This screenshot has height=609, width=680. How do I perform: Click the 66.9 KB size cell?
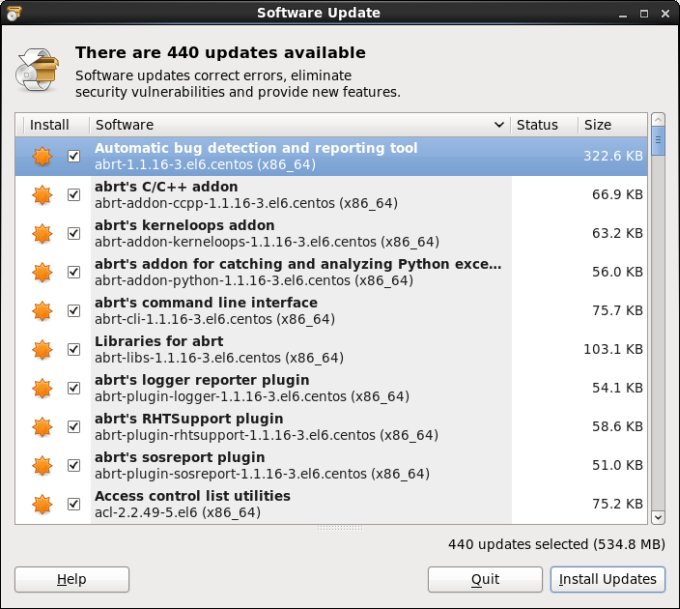tap(618, 194)
